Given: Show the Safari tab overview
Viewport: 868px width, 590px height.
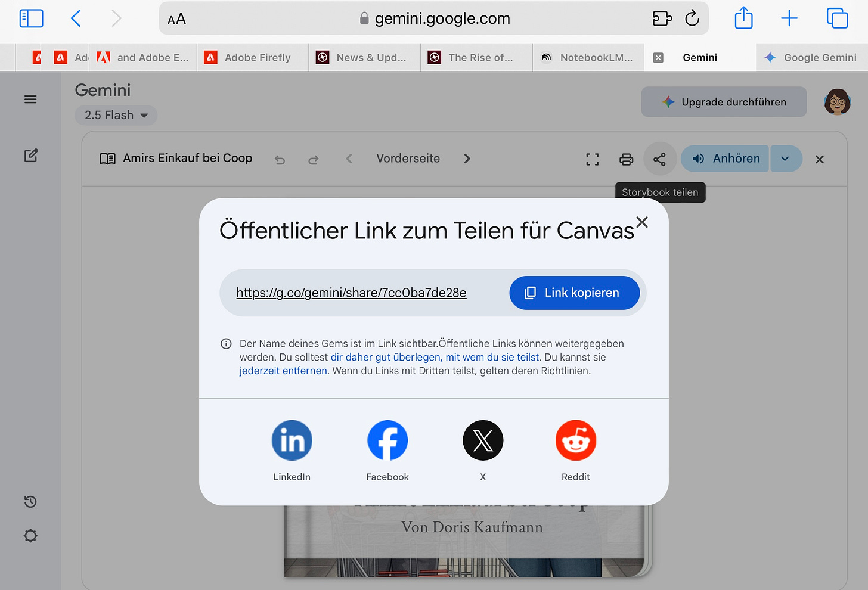Looking at the screenshot, I should (x=837, y=18).
